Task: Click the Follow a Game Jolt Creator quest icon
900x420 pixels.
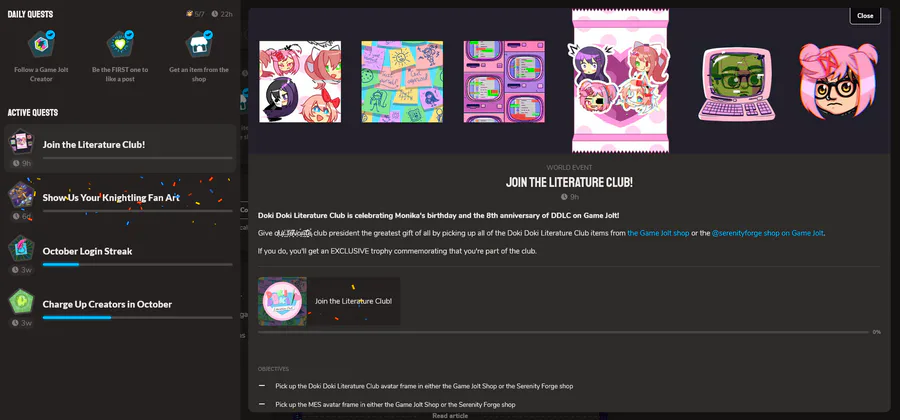Action: 41,44
